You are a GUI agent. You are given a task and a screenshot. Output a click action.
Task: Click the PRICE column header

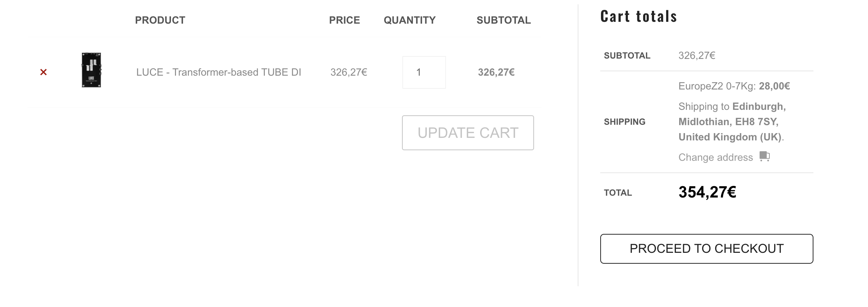pyautogui.click(x=344, y=20)
